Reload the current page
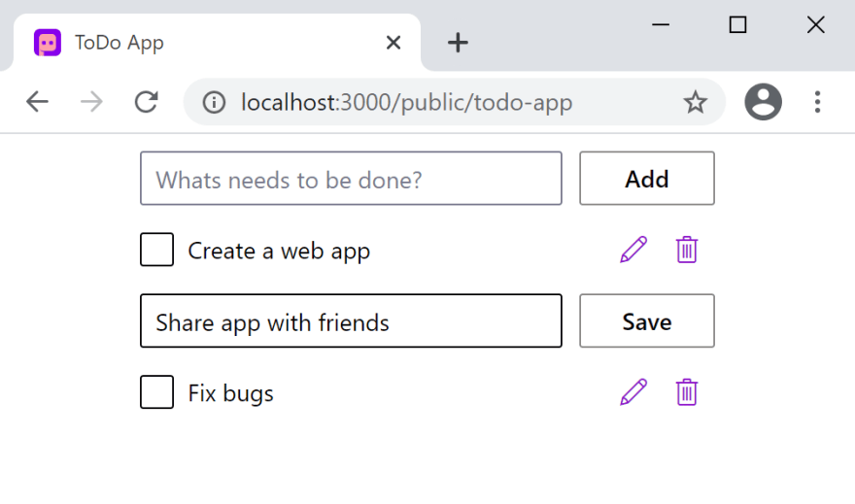855x504 pixels. click(147, 102)
